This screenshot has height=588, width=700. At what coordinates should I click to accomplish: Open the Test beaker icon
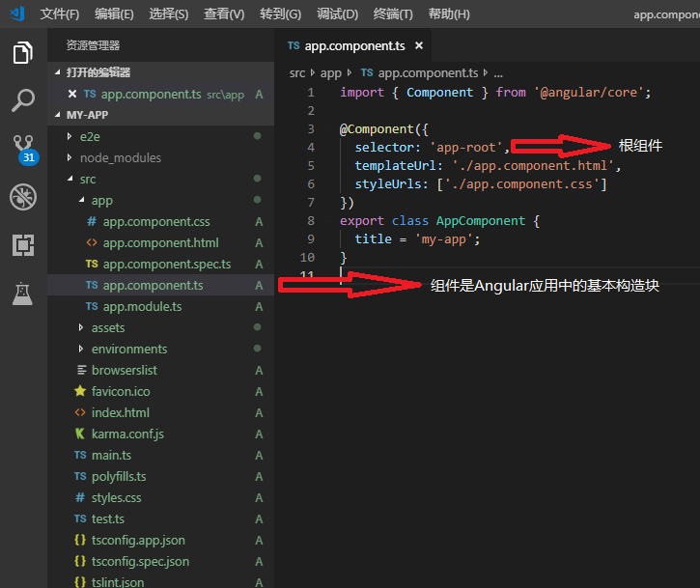[x=23, y=294]
